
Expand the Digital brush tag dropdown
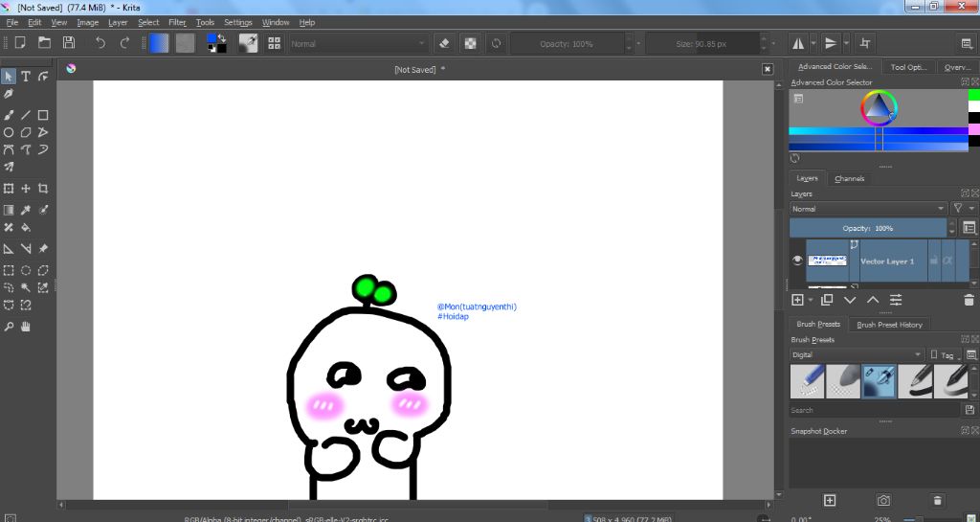857,354
